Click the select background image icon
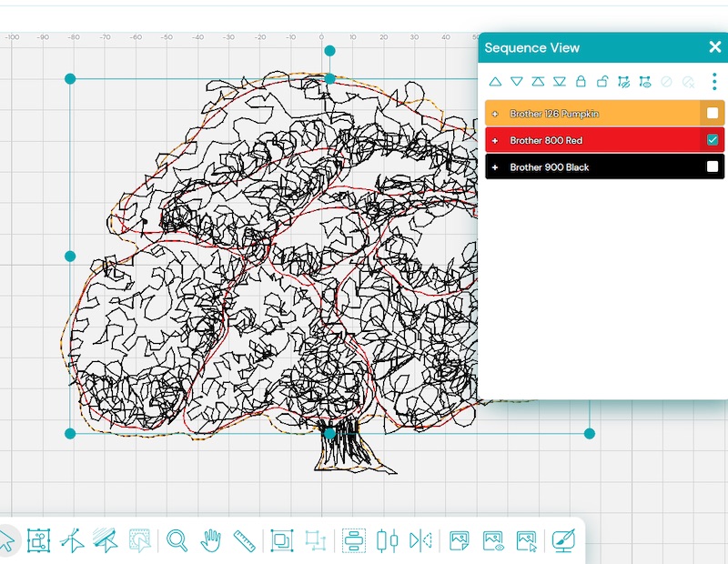This screenshot has width=728, height=564. coord(527,541)
